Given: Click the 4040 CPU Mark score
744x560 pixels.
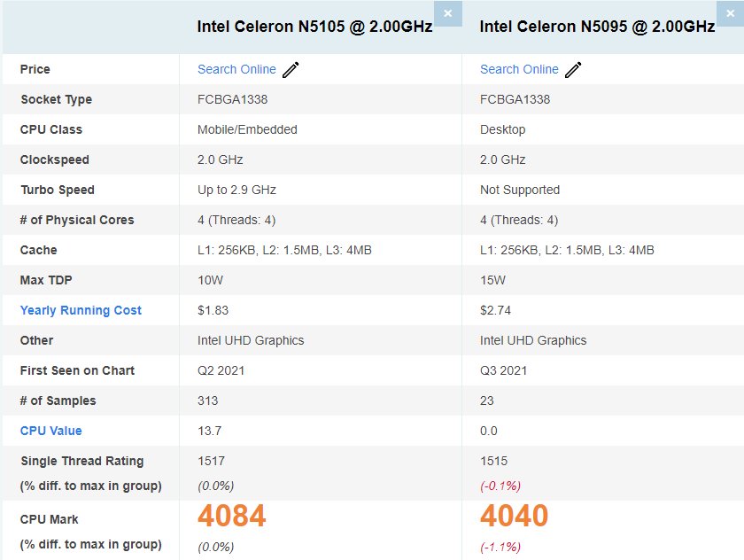Looking at the screenshot, I should (515, 516).
